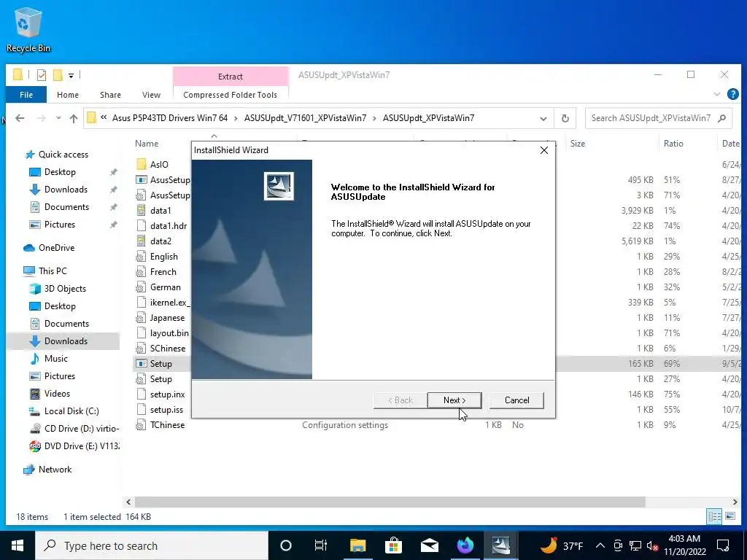
Task: Refresh the current folder view
Action: (x=565, y=118)
